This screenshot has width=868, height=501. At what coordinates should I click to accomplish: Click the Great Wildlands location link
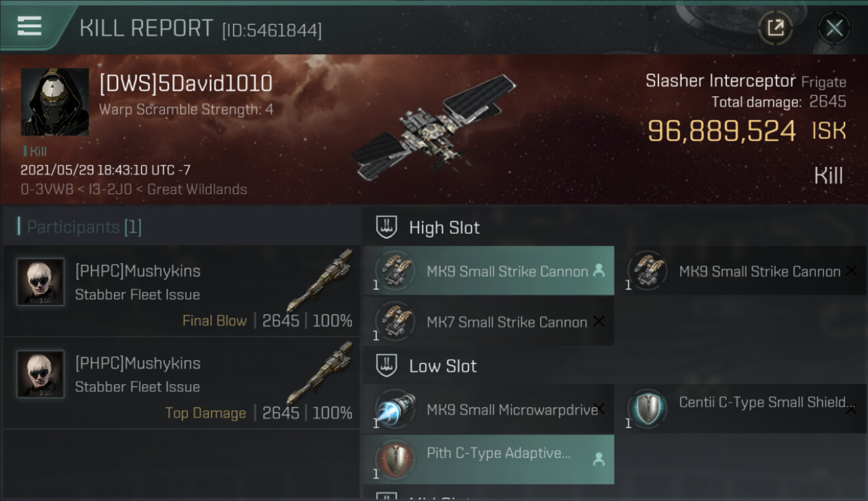pos(197,189)
